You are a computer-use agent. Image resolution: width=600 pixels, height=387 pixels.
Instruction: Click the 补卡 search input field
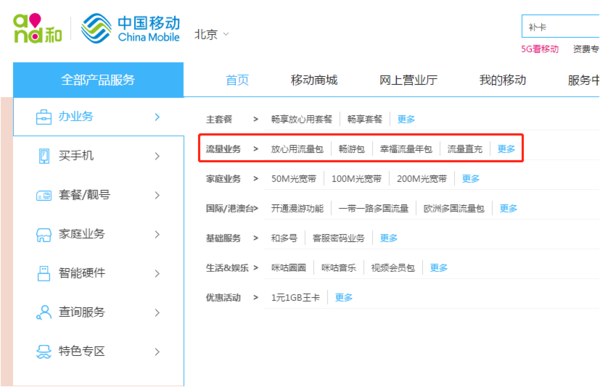click(561, 27)
